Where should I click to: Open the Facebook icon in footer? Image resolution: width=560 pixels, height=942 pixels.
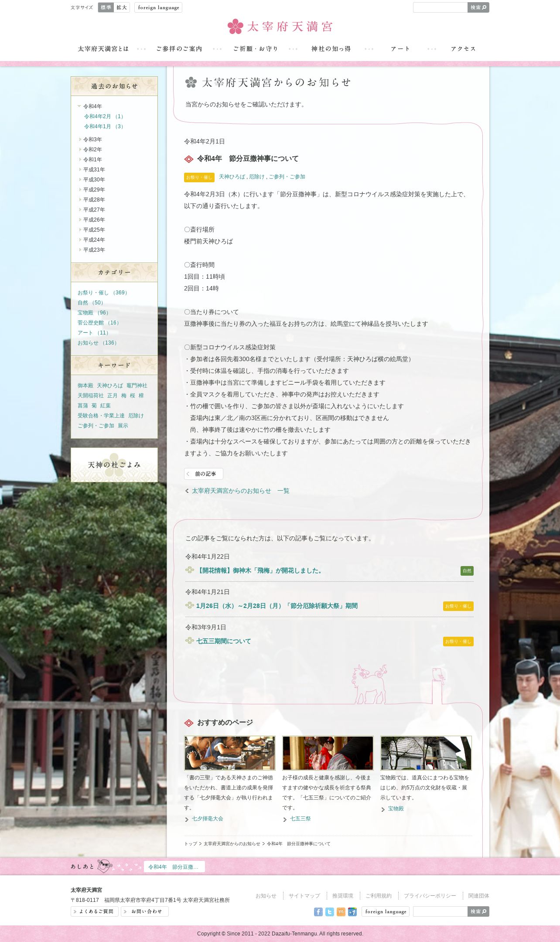tap(318, 912)
